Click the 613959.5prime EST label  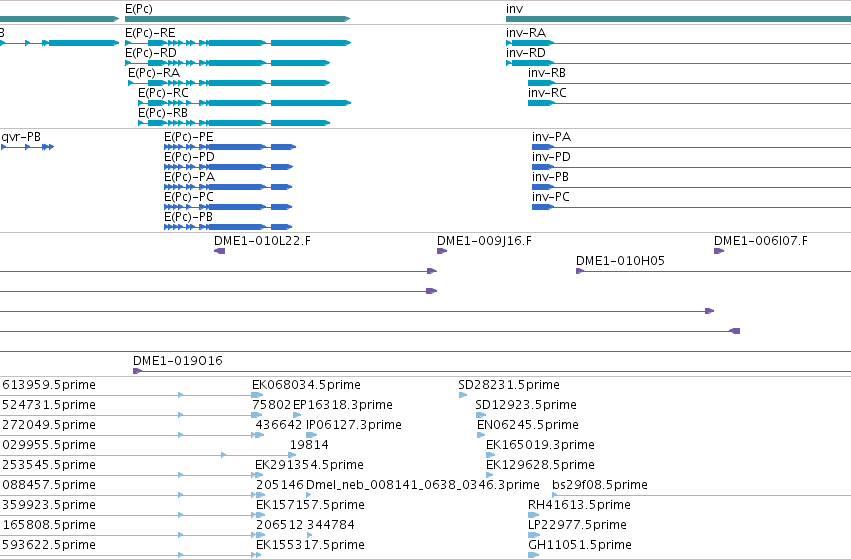click(49, 385)
